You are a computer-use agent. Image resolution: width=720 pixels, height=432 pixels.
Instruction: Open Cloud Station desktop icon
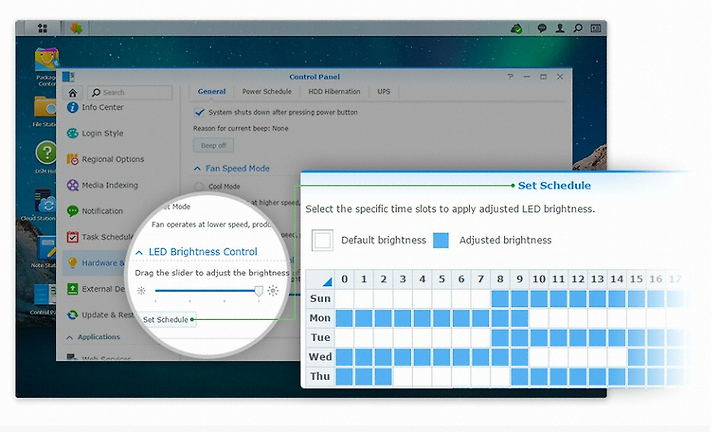coord(45,201)
